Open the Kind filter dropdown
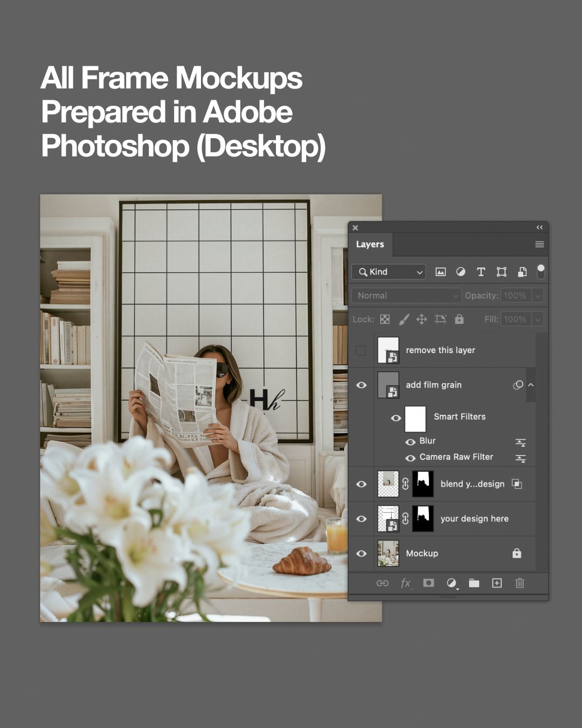This screenshot has height=728, width=582. point(389,272)
